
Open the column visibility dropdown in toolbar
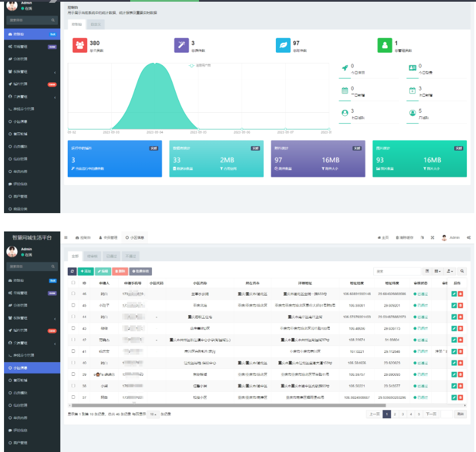coord(438,271)
